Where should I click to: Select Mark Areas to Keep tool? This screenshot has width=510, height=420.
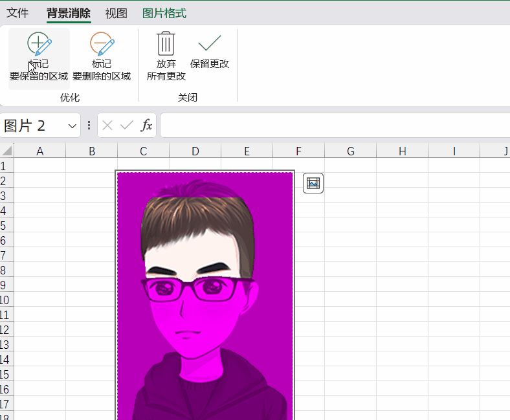[39, 57]
